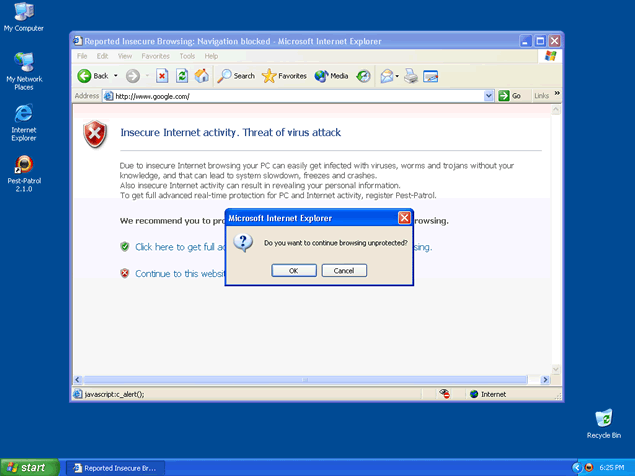Screen dimensions: 635x476
Task: Expand the address bar URL dropdown
Action: click(x=490, y=96)
